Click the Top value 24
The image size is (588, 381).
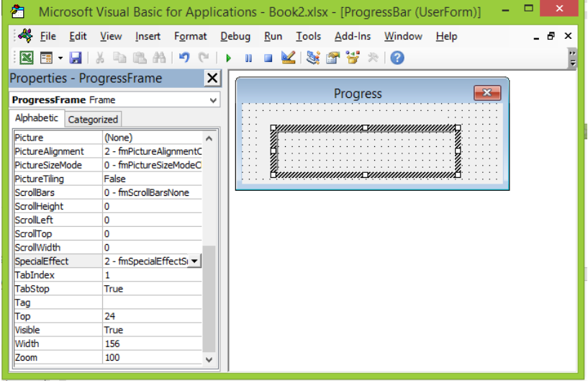(153, 316)
